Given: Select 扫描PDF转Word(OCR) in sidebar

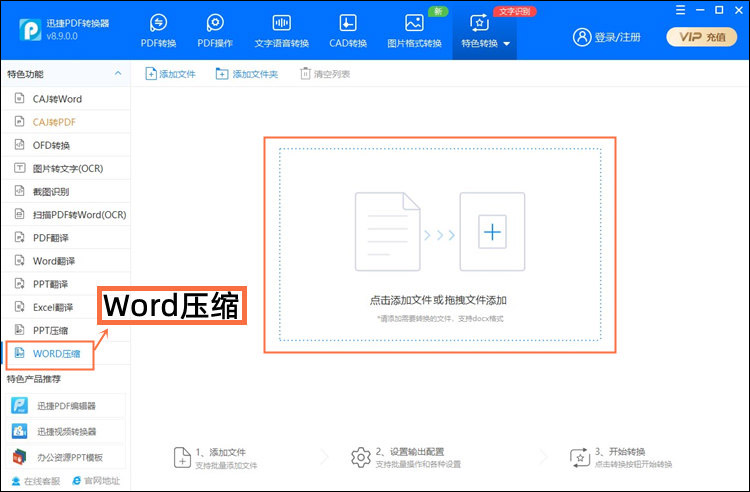Looking at the screenshot, I should tap(66, 215).
